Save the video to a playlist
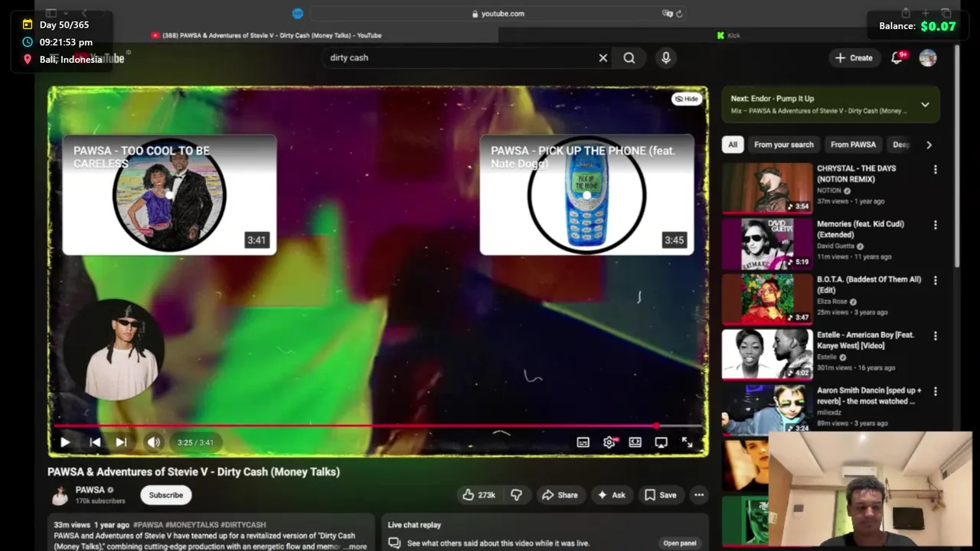Image resolution: width=980 pixels, height=551 pixels. (x=661, y=495)
